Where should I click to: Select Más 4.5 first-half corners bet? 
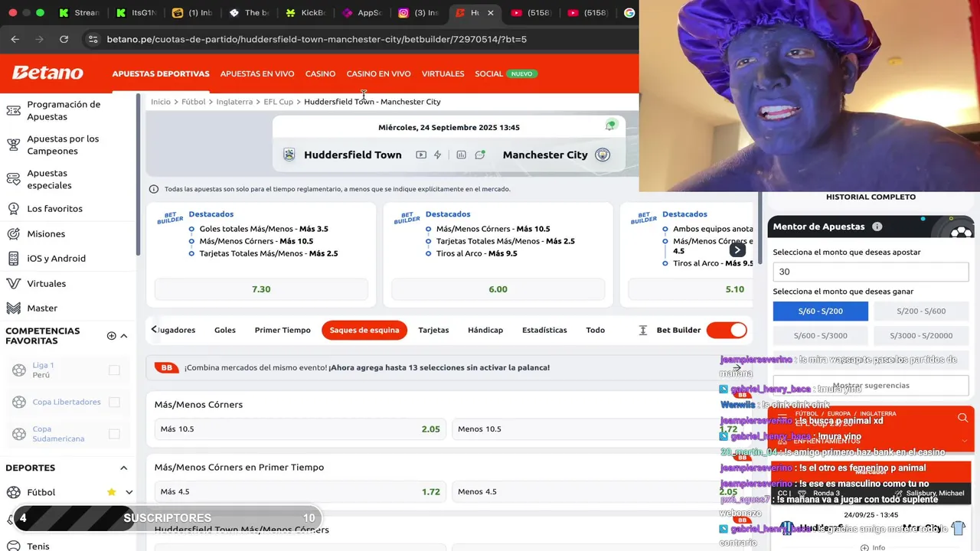coord(300,492)
